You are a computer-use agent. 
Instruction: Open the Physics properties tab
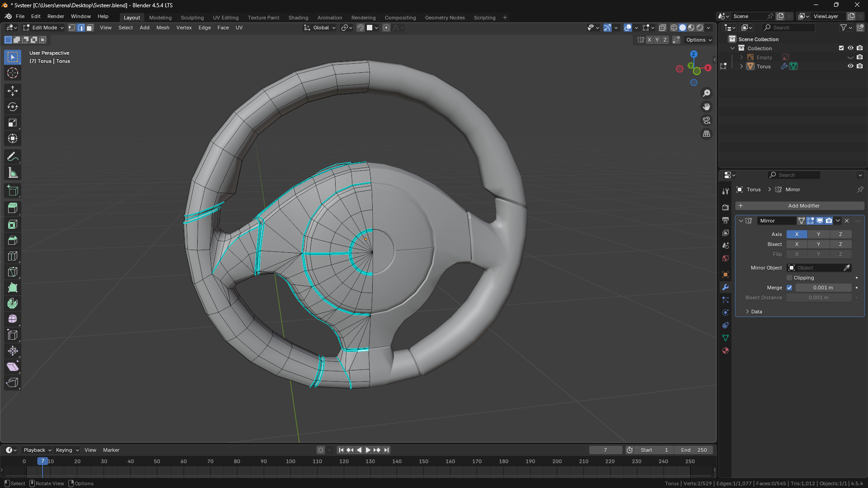point(726,313)
